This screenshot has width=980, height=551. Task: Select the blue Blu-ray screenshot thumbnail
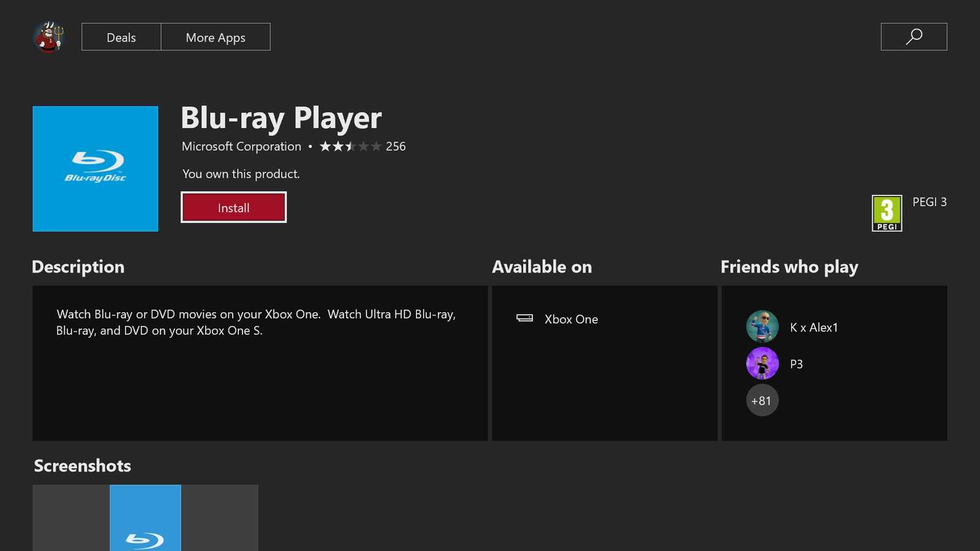(146, 518)
